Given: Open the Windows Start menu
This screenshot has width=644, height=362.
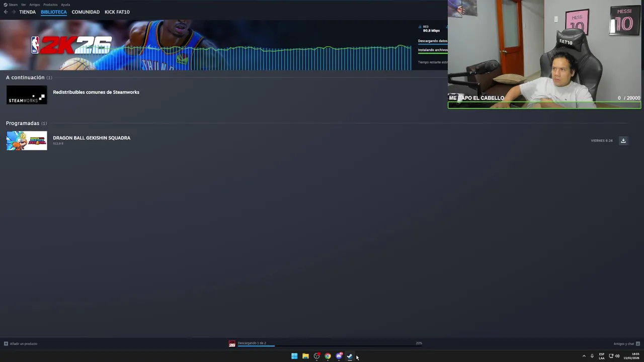Looking at the screenshot, I should 294,356.
